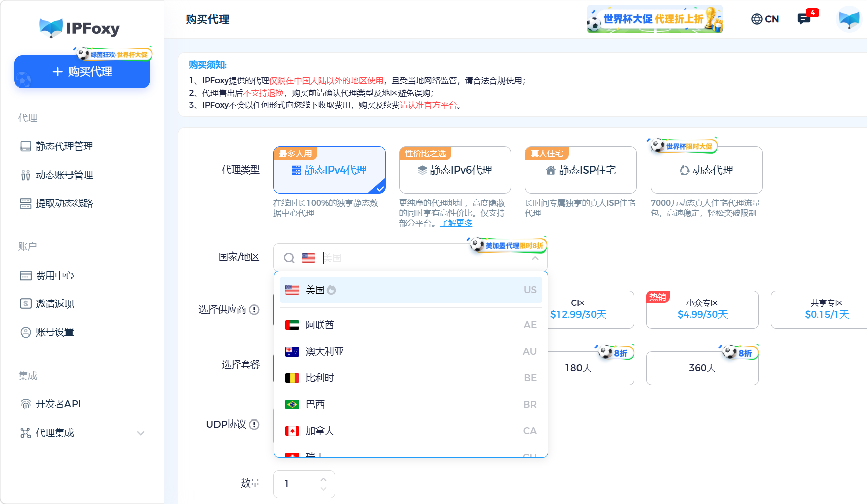The width and height of the screenshot is (867, 504).
Task: Select the 静态IPv6代理 proxy type card
Action: (x=455, y=170)
